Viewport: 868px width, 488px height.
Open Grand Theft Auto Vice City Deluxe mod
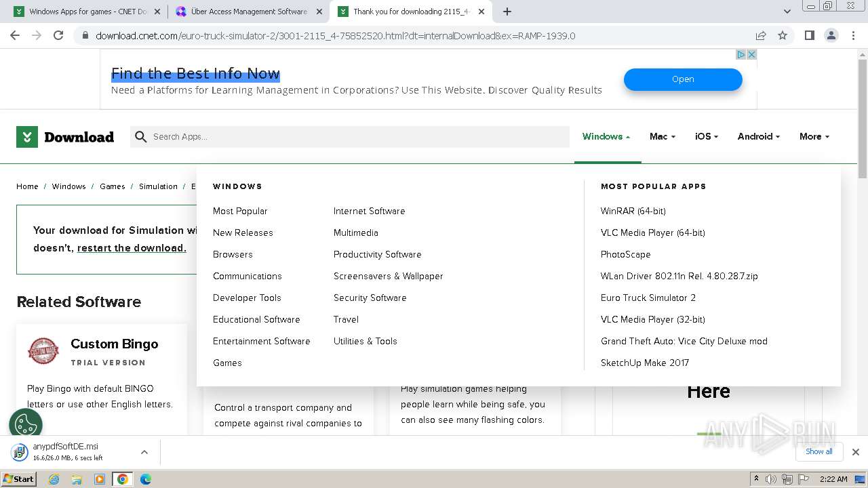pyautogui.click(x=684, y=341)
